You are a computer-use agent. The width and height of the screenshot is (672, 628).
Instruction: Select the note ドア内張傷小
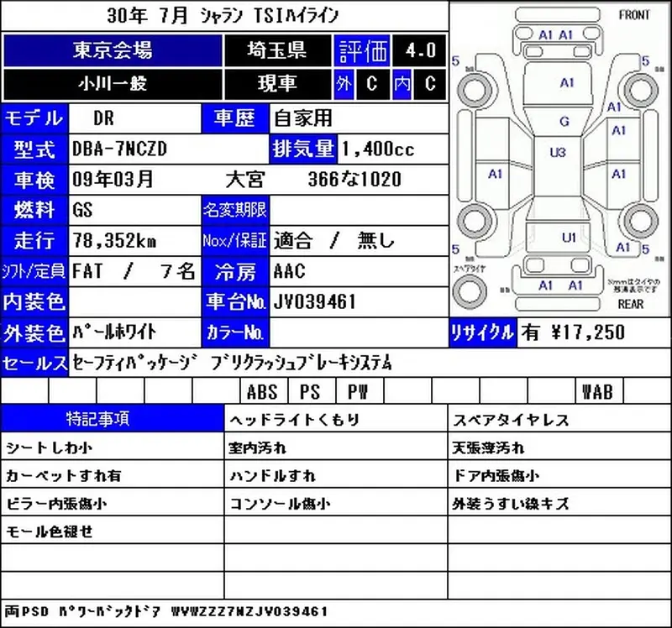coord(496,475)
